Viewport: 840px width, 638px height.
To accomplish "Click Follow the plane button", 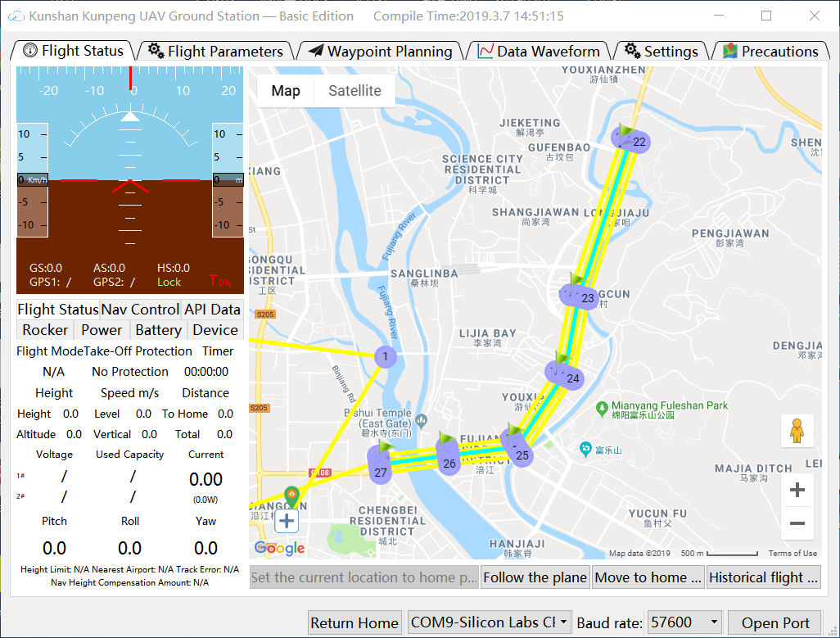I will tap(535, 577).
